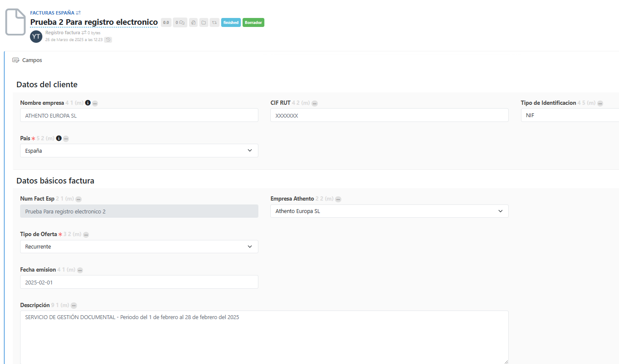Click the ellipsis icon beside Descripción label
The image size is (619, 364).
tap(74, 306)
